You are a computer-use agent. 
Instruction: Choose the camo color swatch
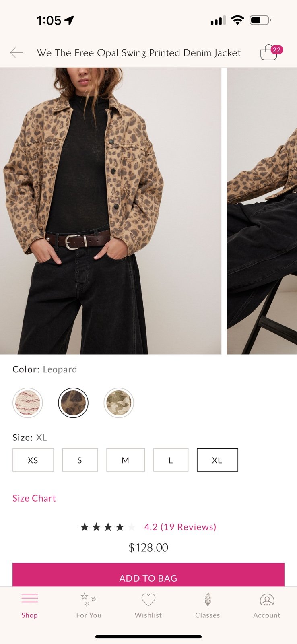coord(119,402)
